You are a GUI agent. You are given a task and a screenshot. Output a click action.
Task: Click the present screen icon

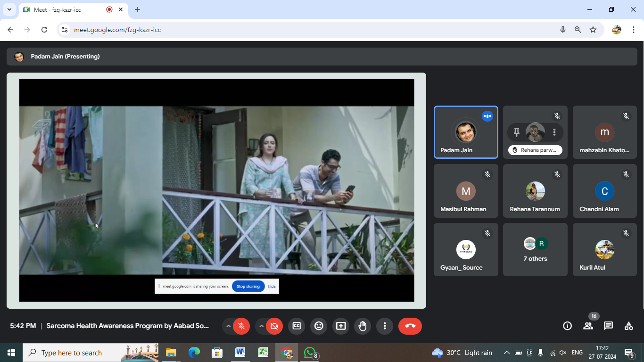tap(341, 326)
